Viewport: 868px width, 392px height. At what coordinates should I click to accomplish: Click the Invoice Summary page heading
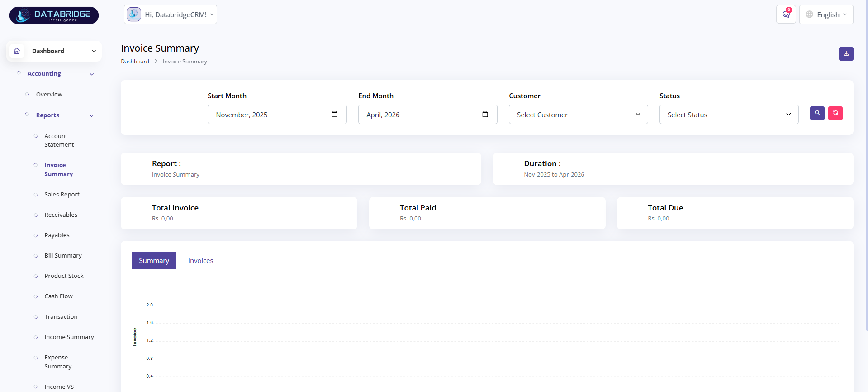click(160, 48)
